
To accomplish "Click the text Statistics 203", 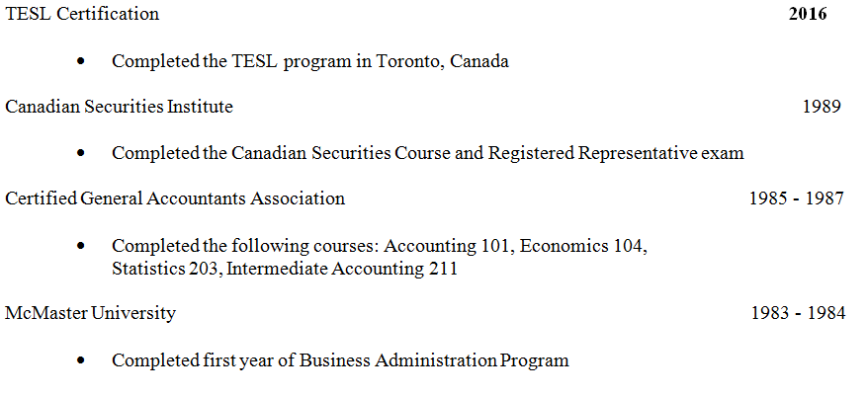I will pos(166,269).
